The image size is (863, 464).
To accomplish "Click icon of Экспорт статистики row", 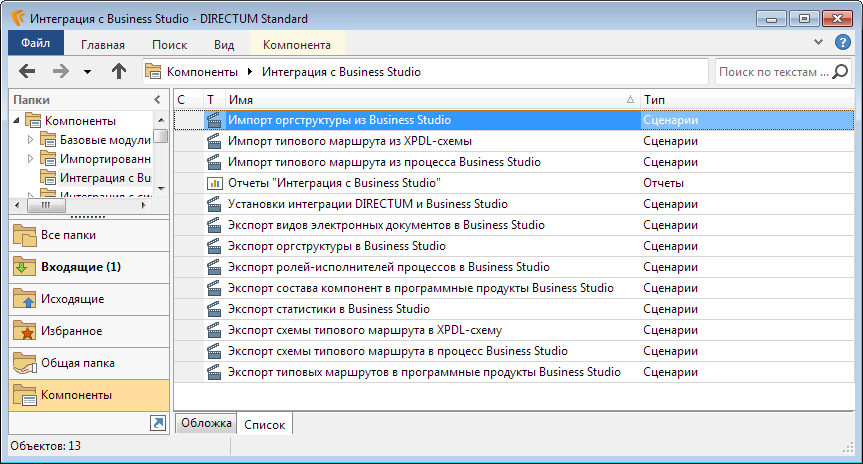I will [x=214, y=309].
